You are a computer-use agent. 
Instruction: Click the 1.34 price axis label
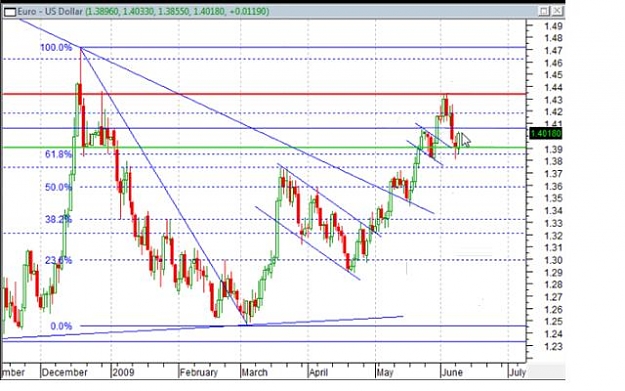point(553,210)
